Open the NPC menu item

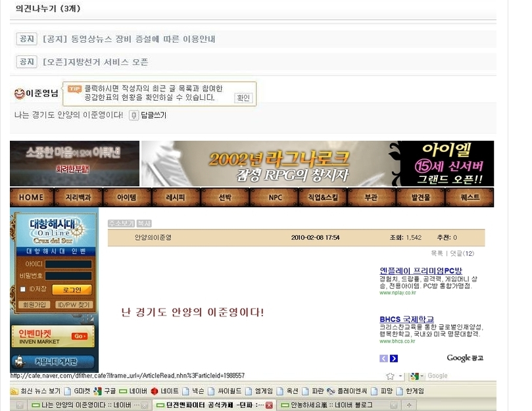(275, 197)
